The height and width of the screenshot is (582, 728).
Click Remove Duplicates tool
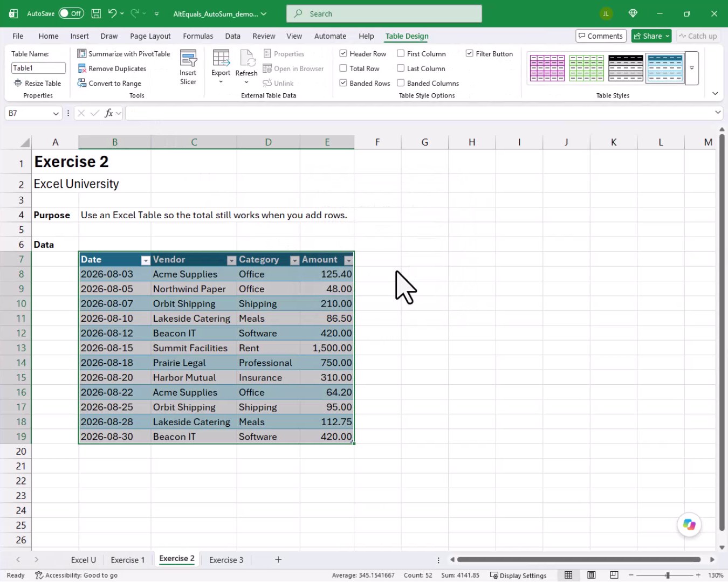tap(112, 68)
